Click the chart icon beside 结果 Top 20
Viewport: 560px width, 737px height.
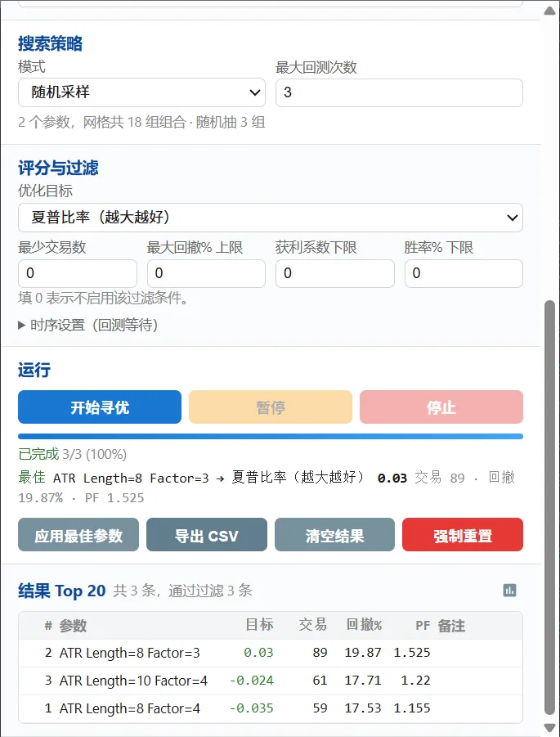(510, 591)
